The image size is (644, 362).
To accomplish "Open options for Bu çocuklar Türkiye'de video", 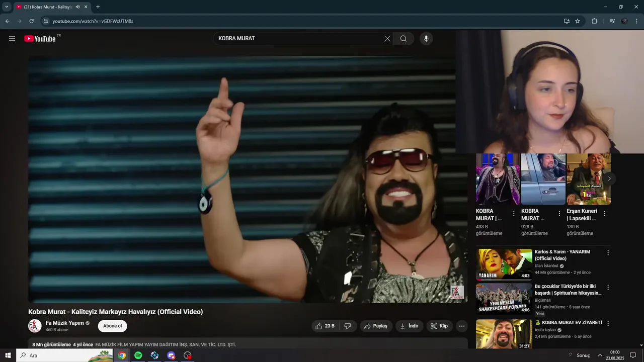I will (608, 288).
